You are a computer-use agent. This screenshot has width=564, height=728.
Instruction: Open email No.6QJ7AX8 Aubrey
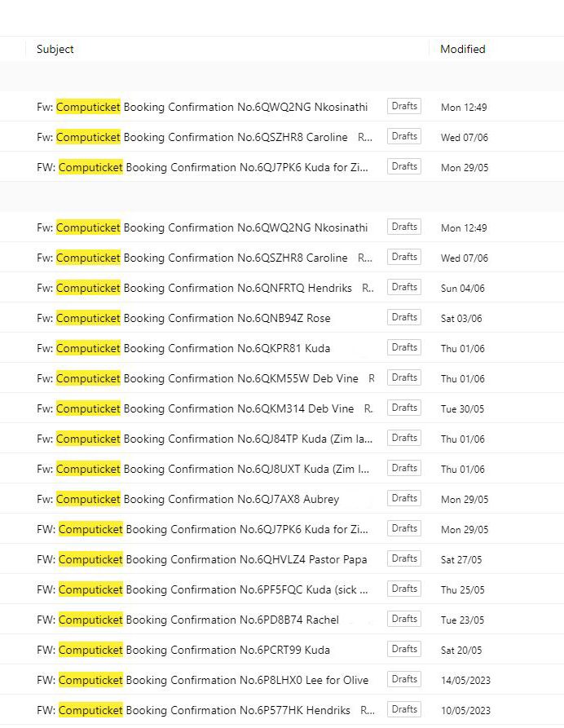tap(202, 499)
